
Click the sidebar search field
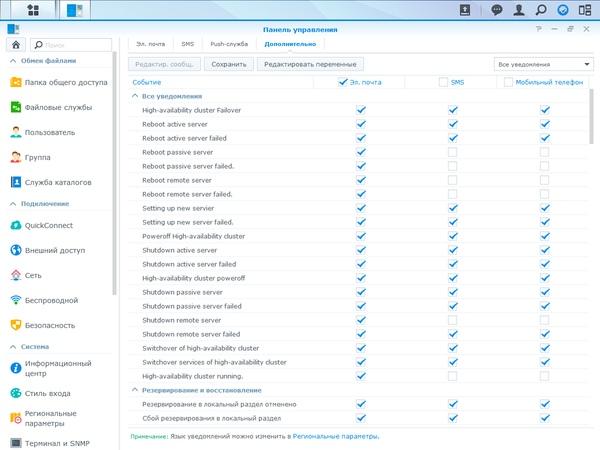tap(71, 45)
